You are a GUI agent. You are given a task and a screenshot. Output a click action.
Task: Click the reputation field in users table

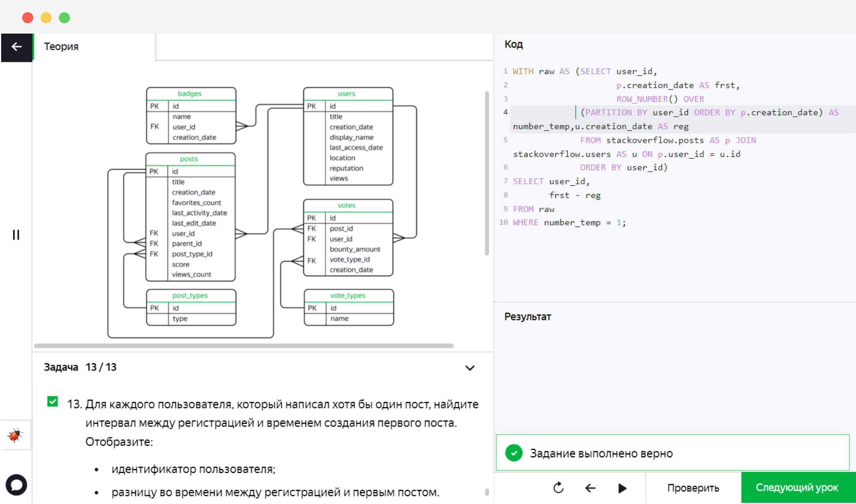click(x=347, y=168)
